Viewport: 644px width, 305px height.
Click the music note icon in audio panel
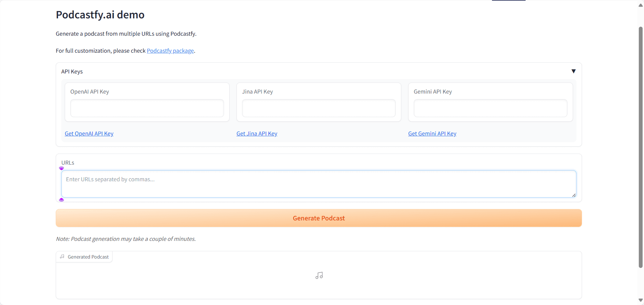tap(319, 276)
